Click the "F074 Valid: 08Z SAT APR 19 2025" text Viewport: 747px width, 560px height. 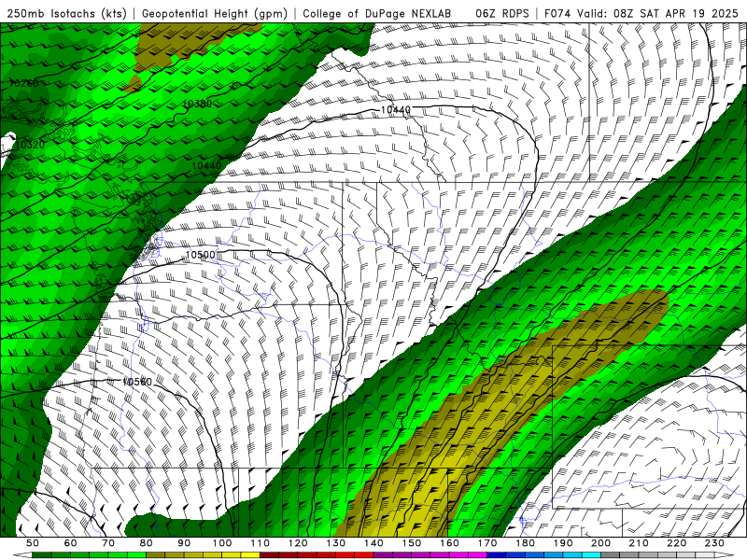click(x=641, y=13)
